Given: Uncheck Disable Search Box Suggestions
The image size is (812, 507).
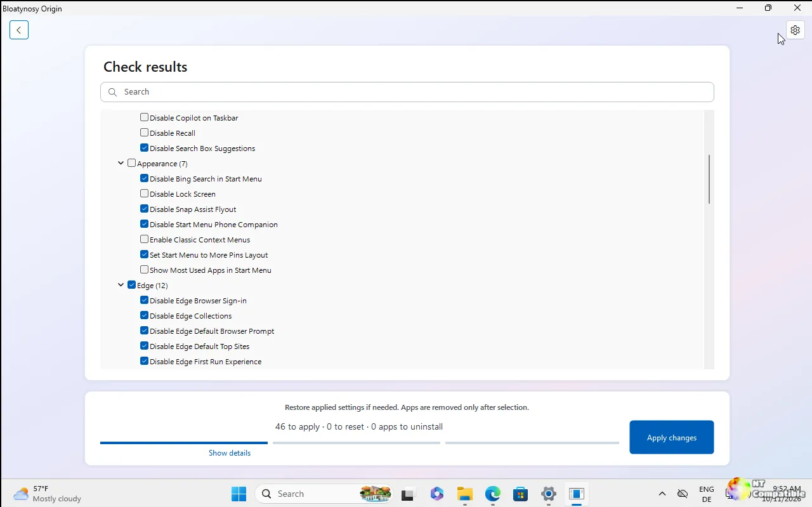Looking at the screenshot, I should pyautogui.click(x=144, y=148).
